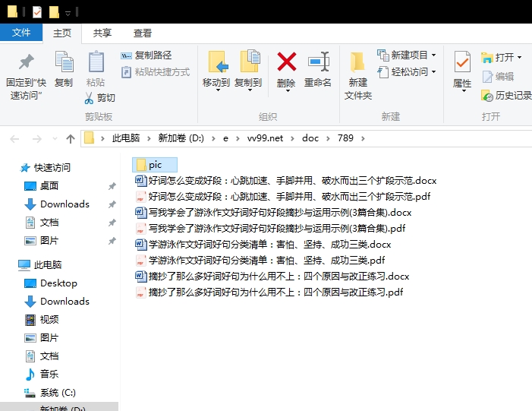Select 摘抄了那么多好词好句 docx file

click(x=272, y=276)
